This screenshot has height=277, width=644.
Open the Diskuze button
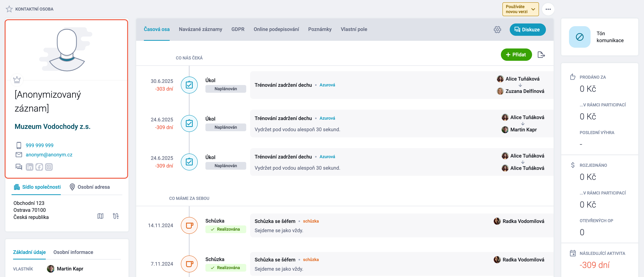[x=527, y=29]
